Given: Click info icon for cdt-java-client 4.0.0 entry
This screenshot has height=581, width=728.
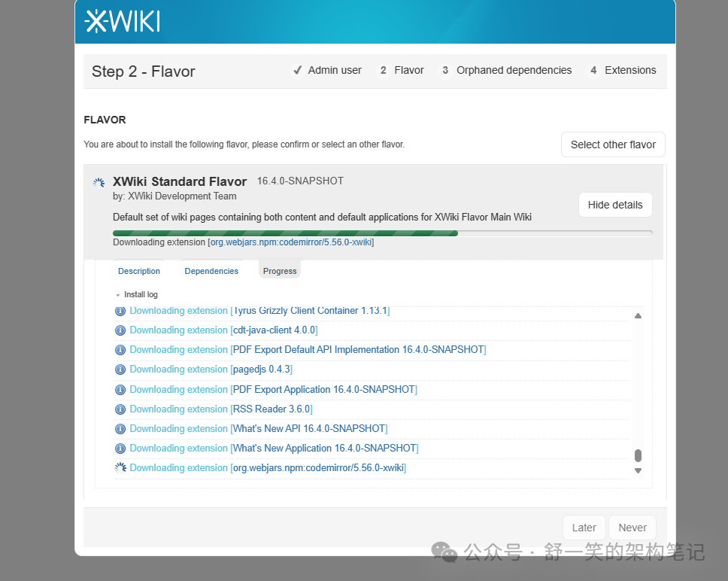Looking at the screenshot, I should click(x=120, y=330).
